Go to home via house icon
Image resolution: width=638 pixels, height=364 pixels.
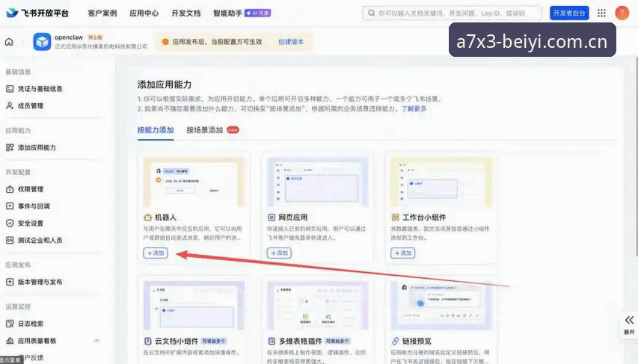point(9,42)
